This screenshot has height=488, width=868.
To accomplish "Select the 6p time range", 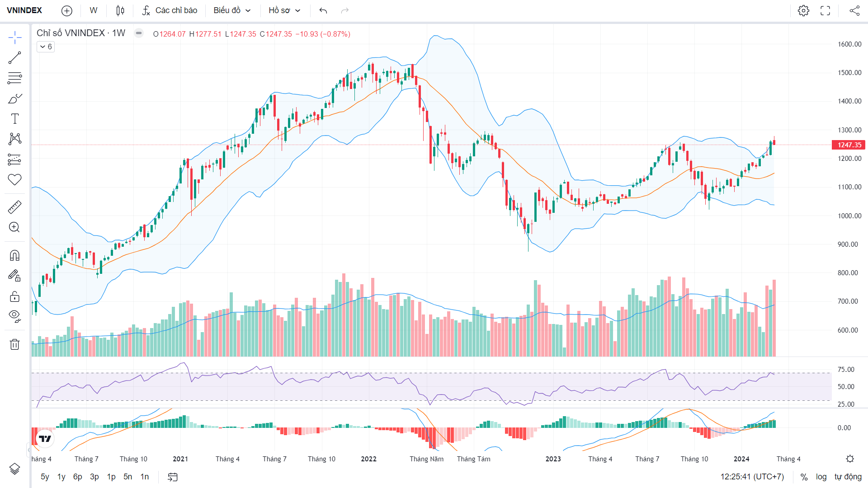I will coord(78,477).
